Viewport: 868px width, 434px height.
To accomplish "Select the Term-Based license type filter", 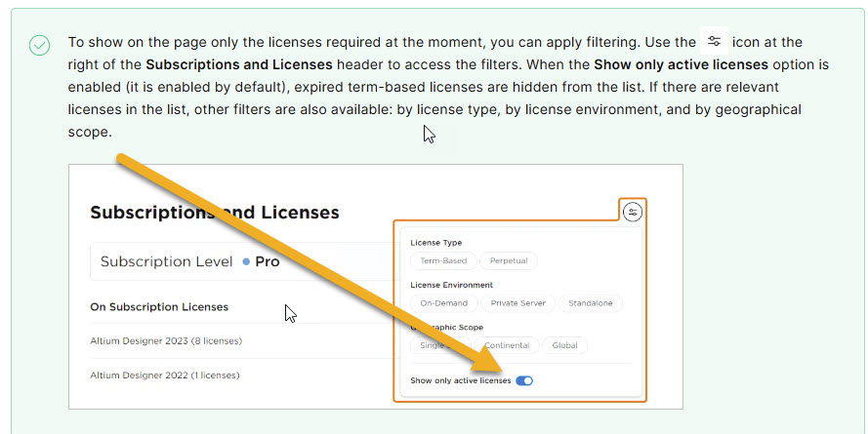I will click(443, 260).
